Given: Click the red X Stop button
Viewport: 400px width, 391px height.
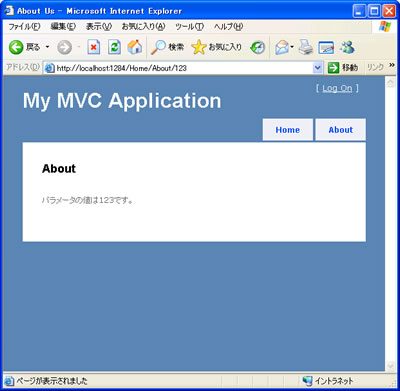Looking at the screenshot, I should tap(94, 47).
